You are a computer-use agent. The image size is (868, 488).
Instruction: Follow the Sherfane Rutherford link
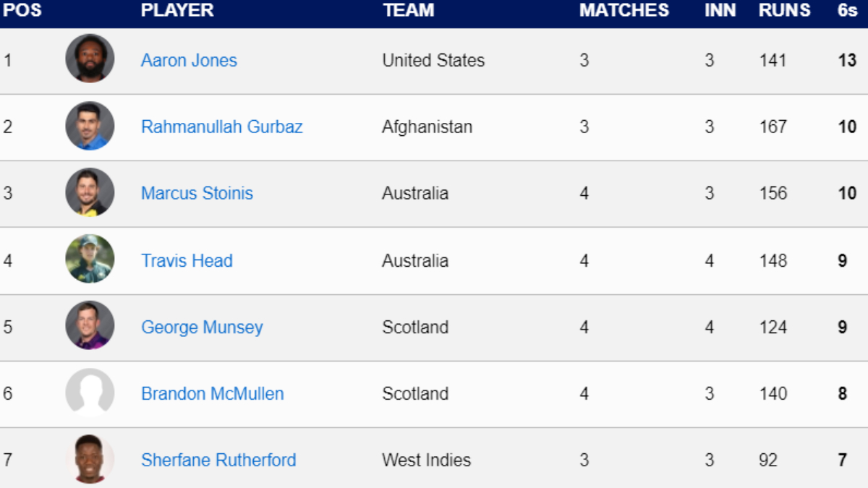pyautogui.click(x=218, y=461)
